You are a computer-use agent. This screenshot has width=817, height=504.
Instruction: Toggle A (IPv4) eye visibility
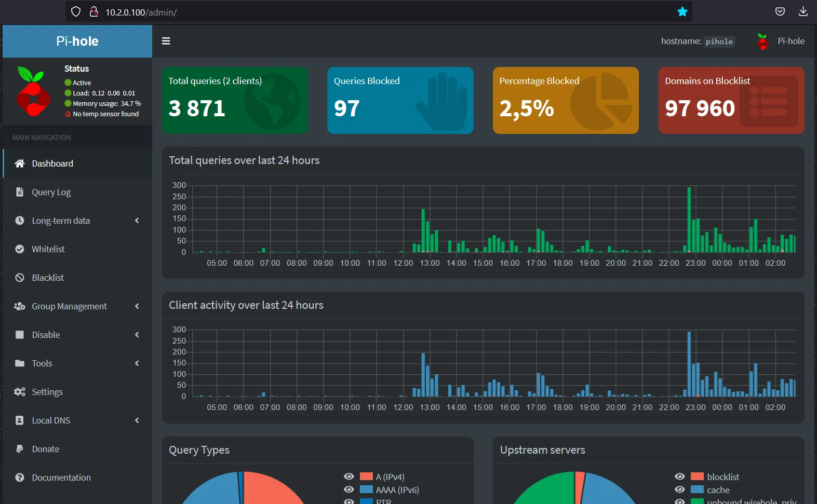click(349, 476)
